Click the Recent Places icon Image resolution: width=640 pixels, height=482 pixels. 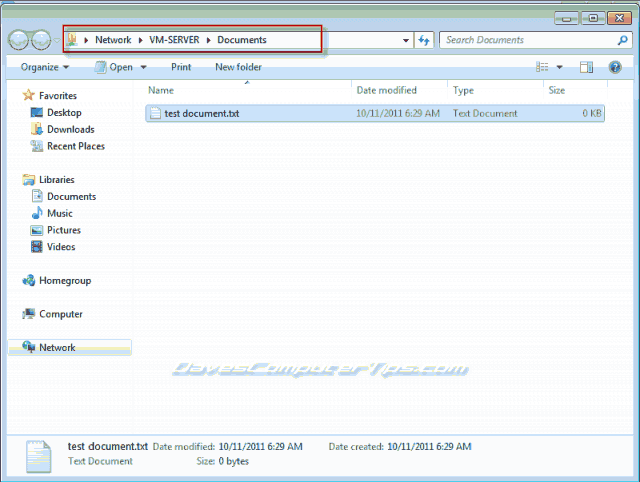(x=37, y=146)
